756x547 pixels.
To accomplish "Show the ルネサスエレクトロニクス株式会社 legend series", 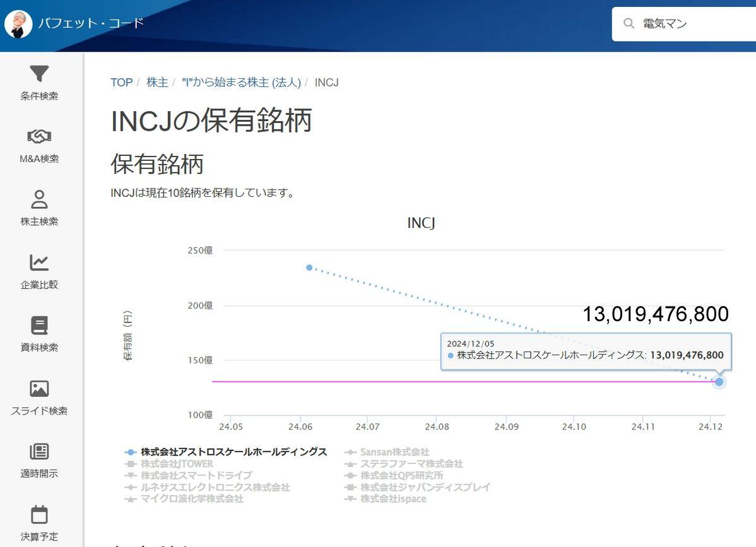I will point(215,488).
